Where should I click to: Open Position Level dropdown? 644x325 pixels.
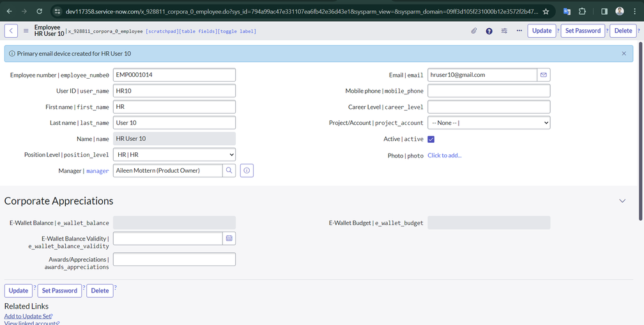pos(174,155)
